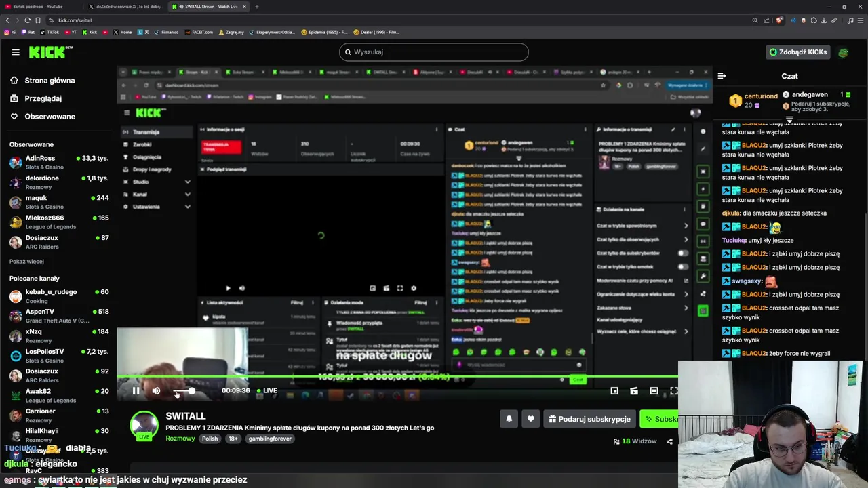Click the Brave shields lion icon
Viewport: 868px width, 488px height.
780,20
